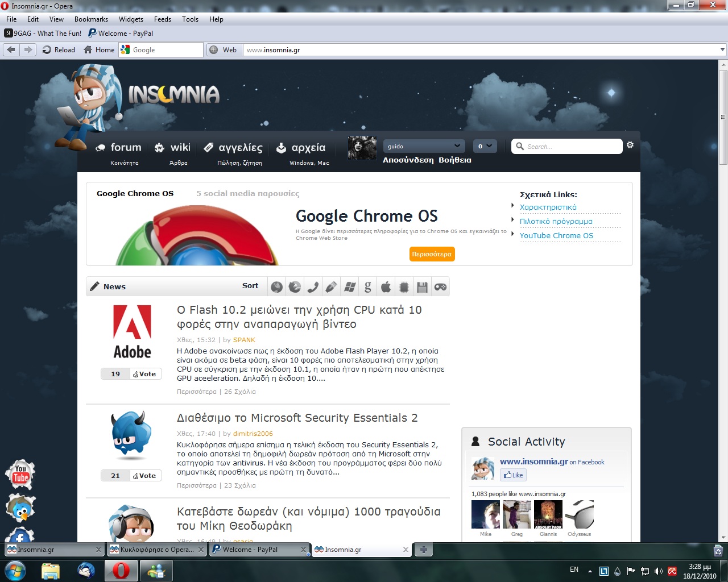
Task: Open the Bookmarks menu
Action: click(x=91, y=19)
